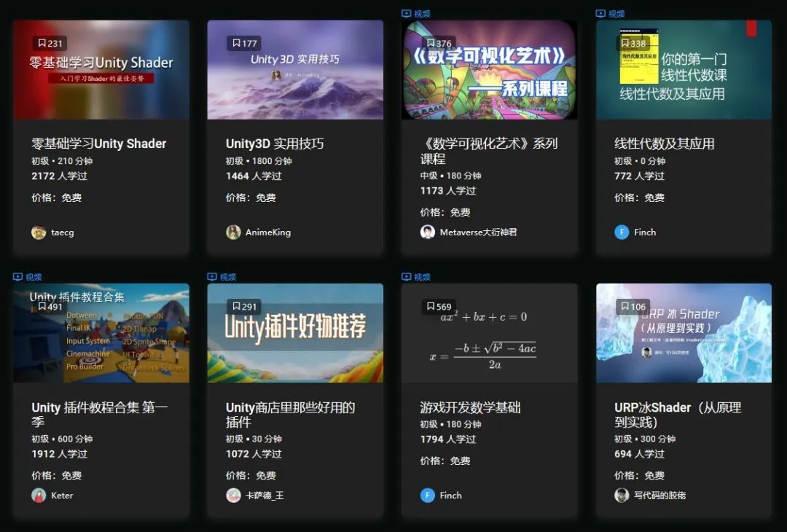
Task: Open Keter author avatar
Action: 39,496
